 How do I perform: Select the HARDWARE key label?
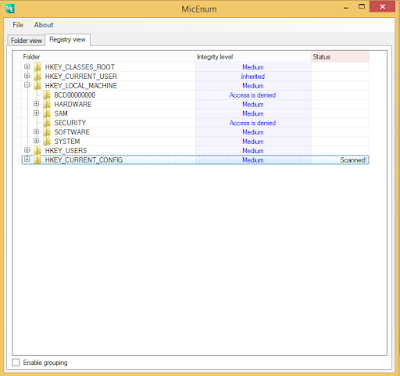click(73, 104)
